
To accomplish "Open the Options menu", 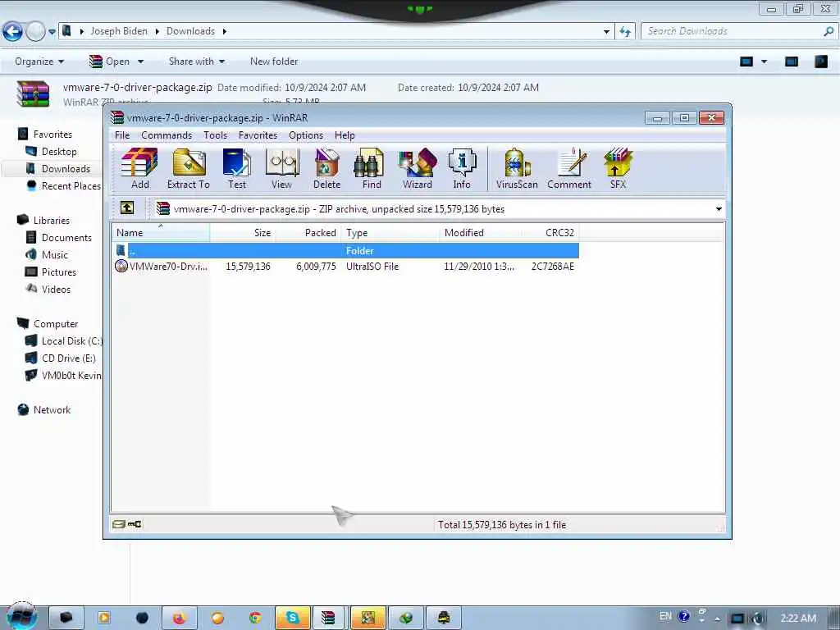I will pos(306,135).
